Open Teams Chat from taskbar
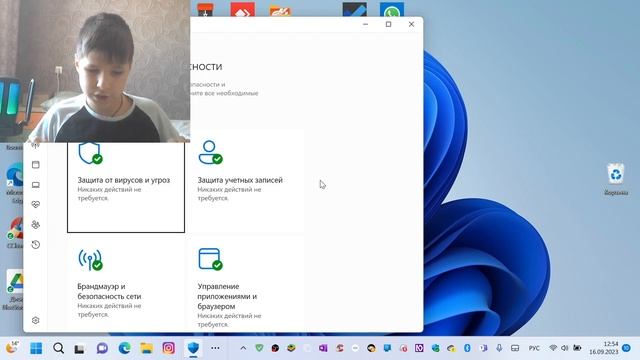The height and width of the screenshot is (360, 640). 102,348
